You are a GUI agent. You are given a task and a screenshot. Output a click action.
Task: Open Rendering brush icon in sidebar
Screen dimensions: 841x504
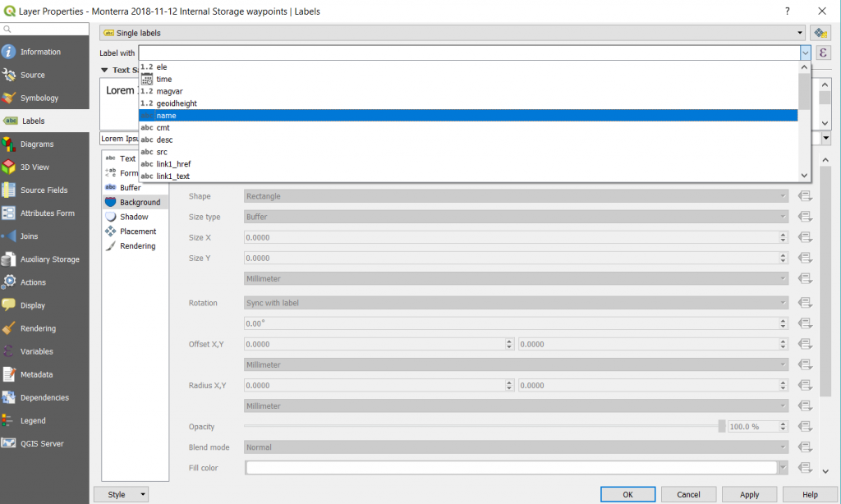8,328
